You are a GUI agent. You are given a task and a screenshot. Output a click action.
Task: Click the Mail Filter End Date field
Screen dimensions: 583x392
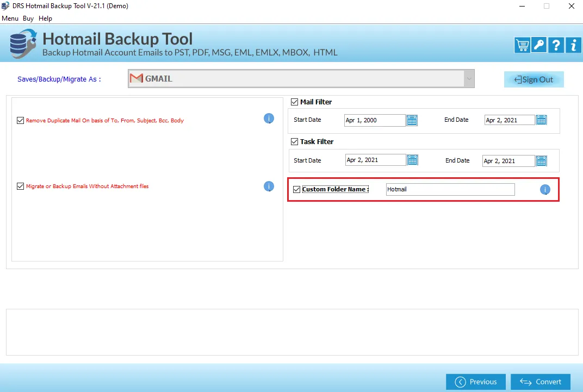510,120
